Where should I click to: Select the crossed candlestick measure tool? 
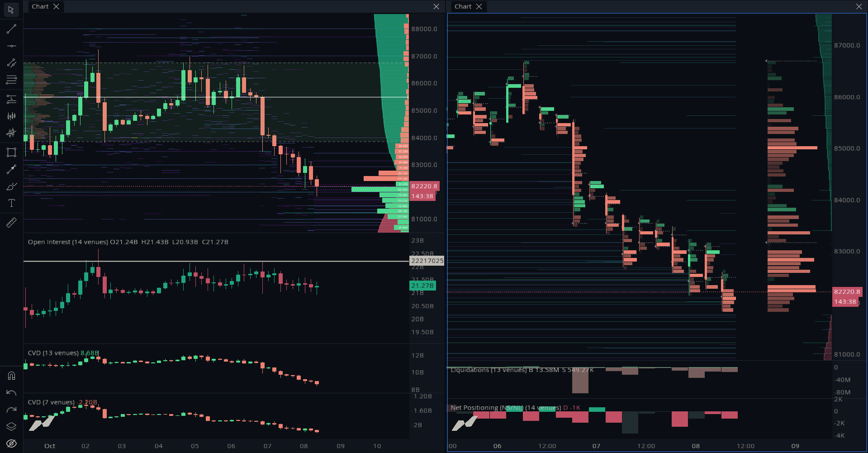click(x=11, y=133)
